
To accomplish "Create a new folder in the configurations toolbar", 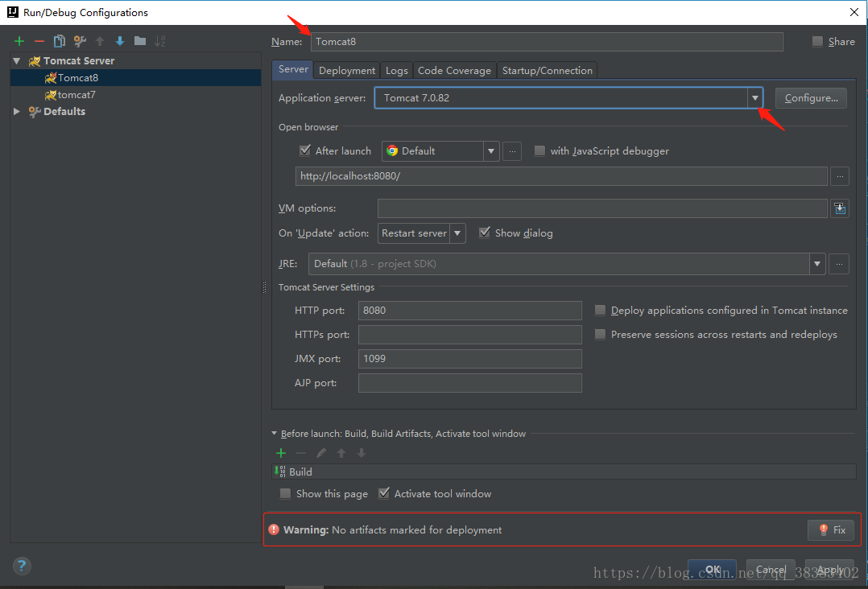I will point(140,41).
